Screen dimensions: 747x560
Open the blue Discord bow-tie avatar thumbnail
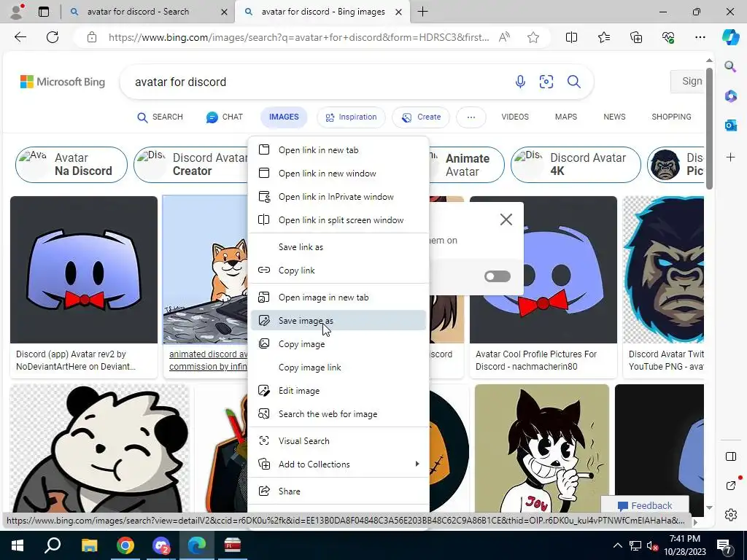[84, 270]
